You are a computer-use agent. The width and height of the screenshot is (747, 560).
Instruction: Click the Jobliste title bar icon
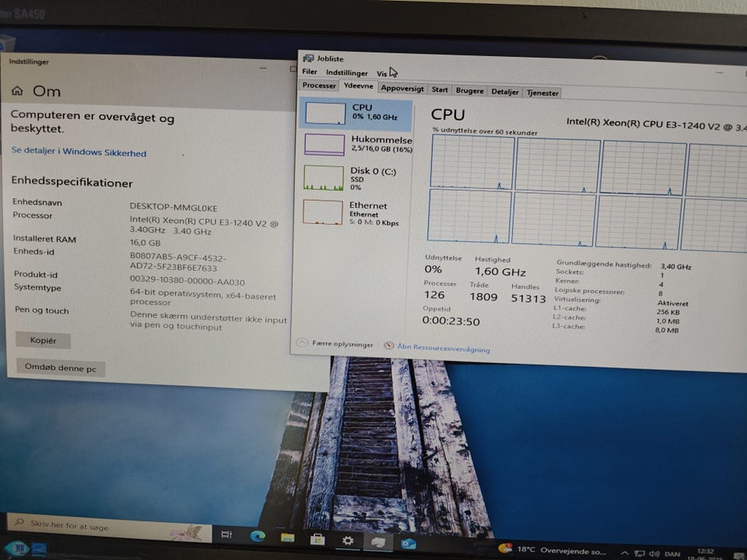[x=308, y=58]
